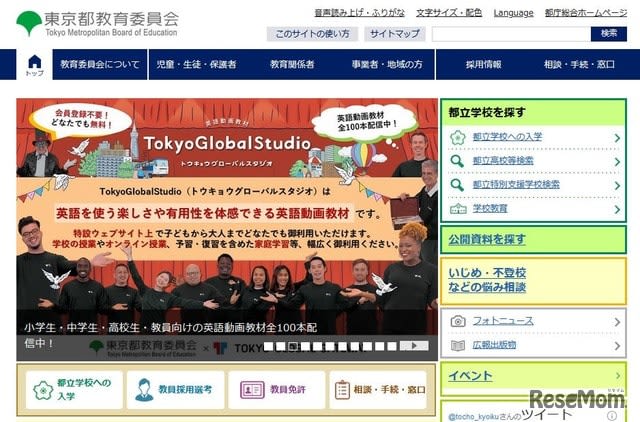
Task: Click 教員採用選考 card label
Action: pos(185,390)
